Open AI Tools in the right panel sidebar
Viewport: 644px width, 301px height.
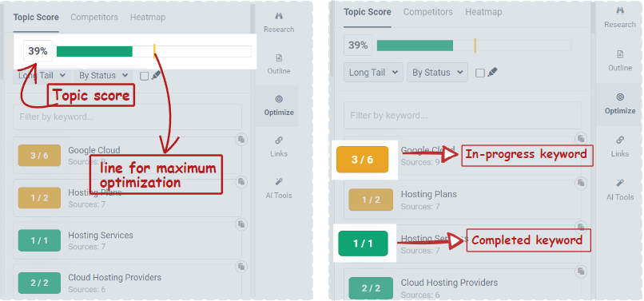point(620,190)
